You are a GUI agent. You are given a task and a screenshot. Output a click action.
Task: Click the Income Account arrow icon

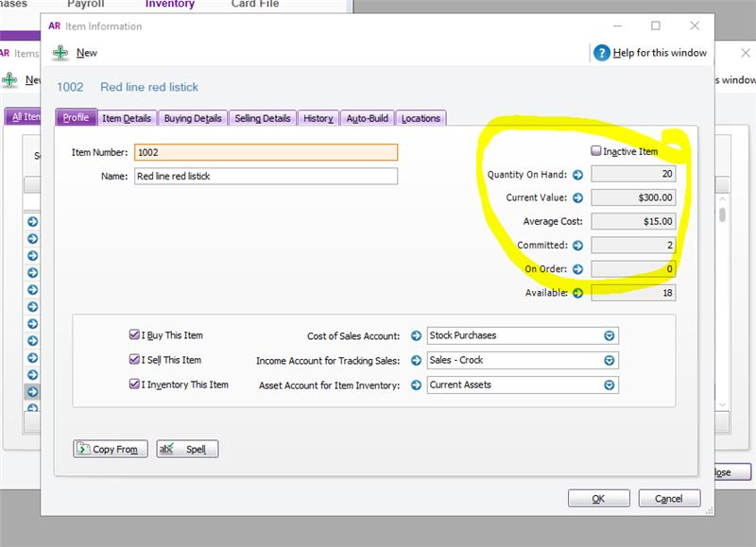pyautogui.click(x=415, y=361)
